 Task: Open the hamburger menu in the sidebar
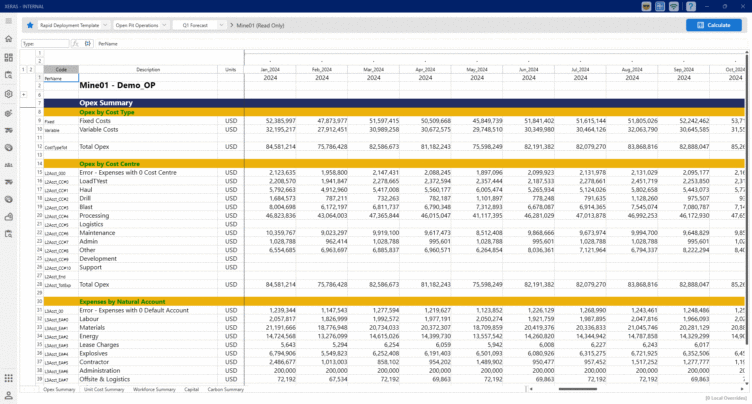coord(9,21)
